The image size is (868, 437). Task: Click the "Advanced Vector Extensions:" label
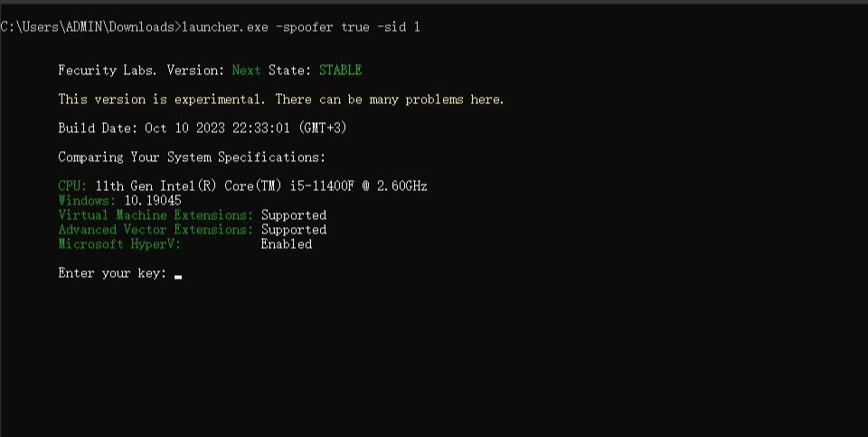(x=156, y=230)
